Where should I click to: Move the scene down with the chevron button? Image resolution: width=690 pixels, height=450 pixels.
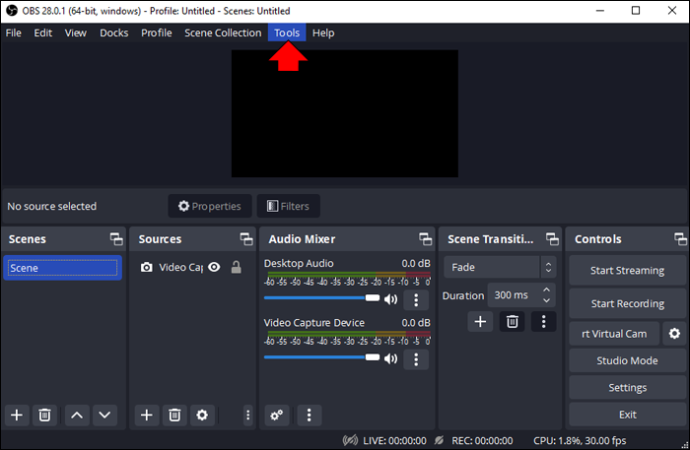[x=105, y=415]
